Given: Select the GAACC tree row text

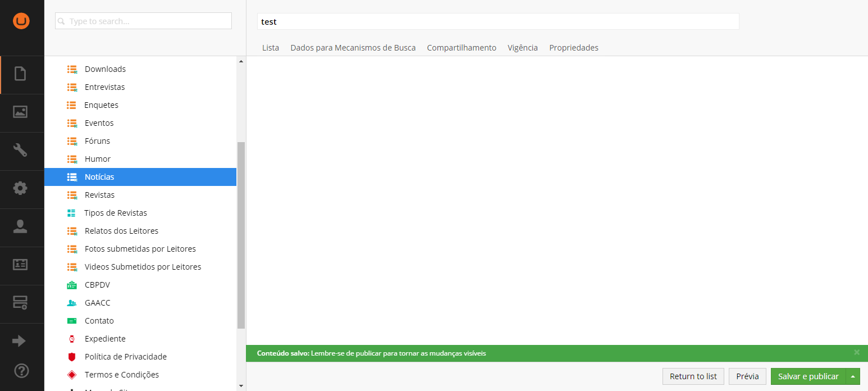Looking at the screenshot, I should pos(98,303).
